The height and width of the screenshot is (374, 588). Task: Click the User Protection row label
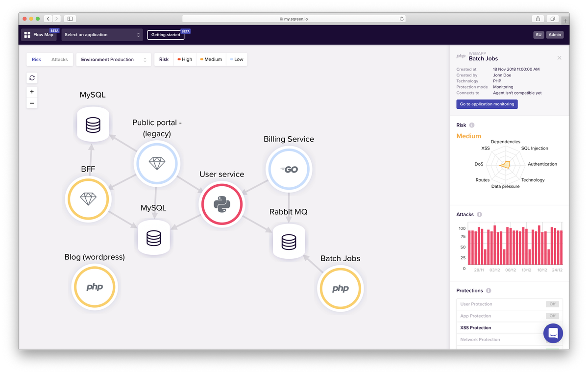476,304
